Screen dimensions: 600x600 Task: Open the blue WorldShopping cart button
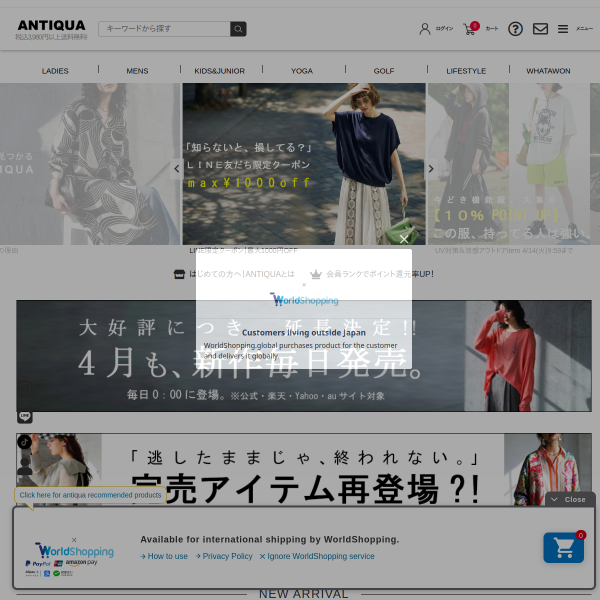(564, 548)
